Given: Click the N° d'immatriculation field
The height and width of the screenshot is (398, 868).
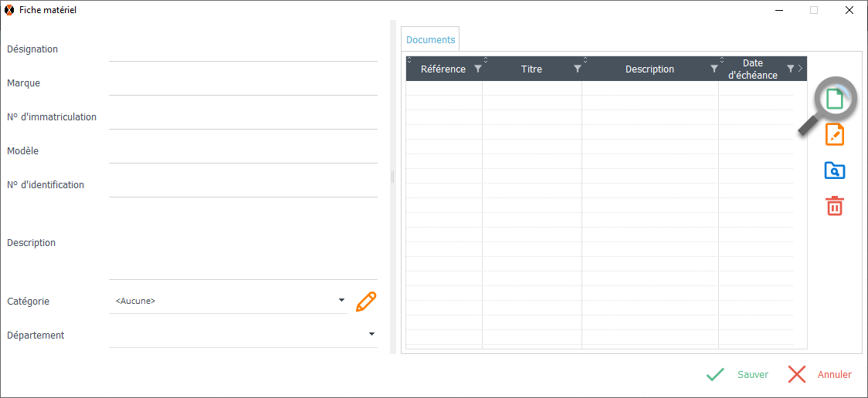Looking at the screenshot, I should 242,119.
